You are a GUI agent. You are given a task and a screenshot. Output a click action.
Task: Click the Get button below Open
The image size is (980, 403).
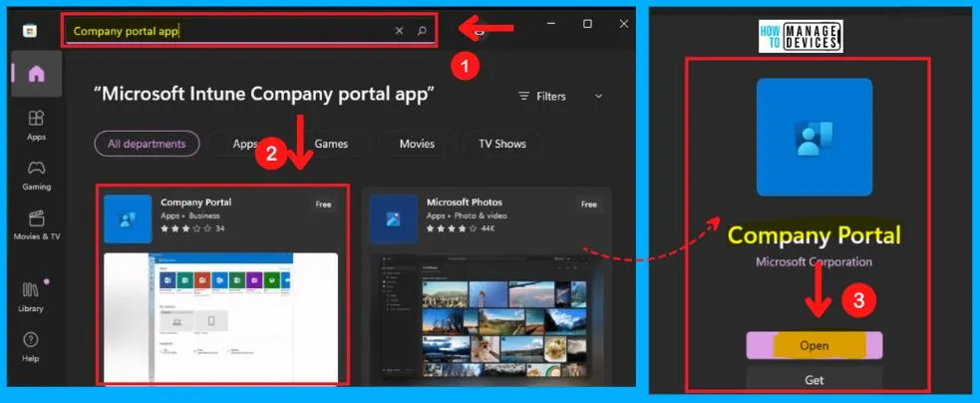click(x=815, y=380)
